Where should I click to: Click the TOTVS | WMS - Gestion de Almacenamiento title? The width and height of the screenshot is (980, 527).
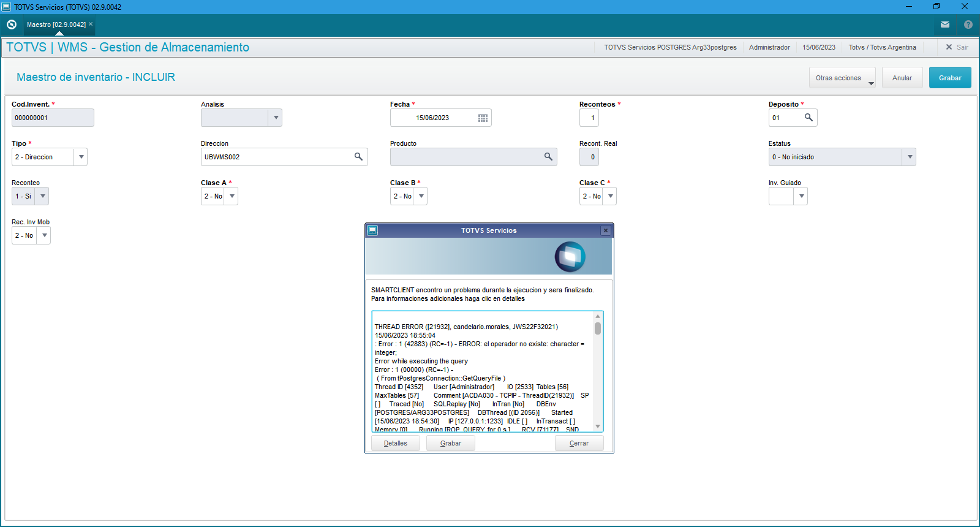click(x=127, y=47)
